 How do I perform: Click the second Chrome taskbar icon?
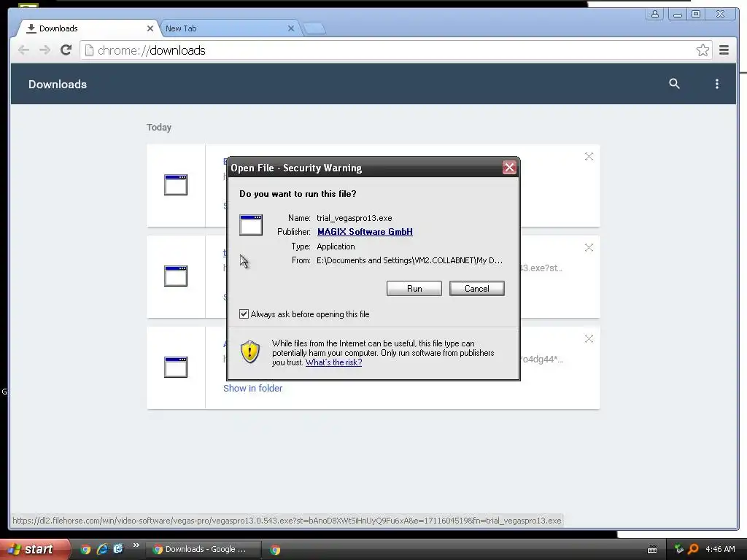click(x=275, y=550)
